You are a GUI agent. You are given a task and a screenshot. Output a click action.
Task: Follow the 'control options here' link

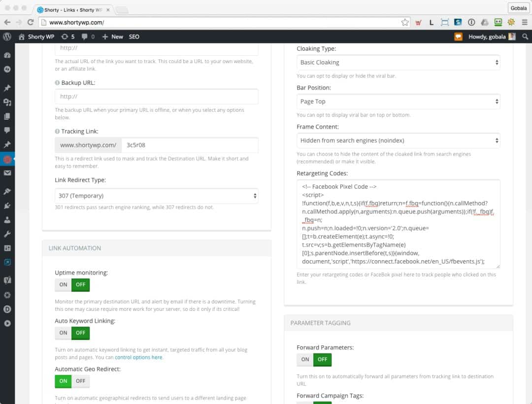click(138, 357)
